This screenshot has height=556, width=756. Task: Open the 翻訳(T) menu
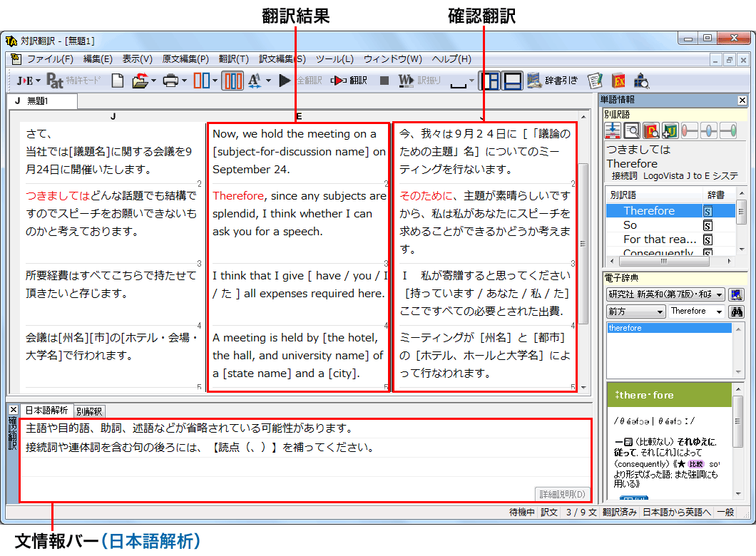tap(233, 59)
